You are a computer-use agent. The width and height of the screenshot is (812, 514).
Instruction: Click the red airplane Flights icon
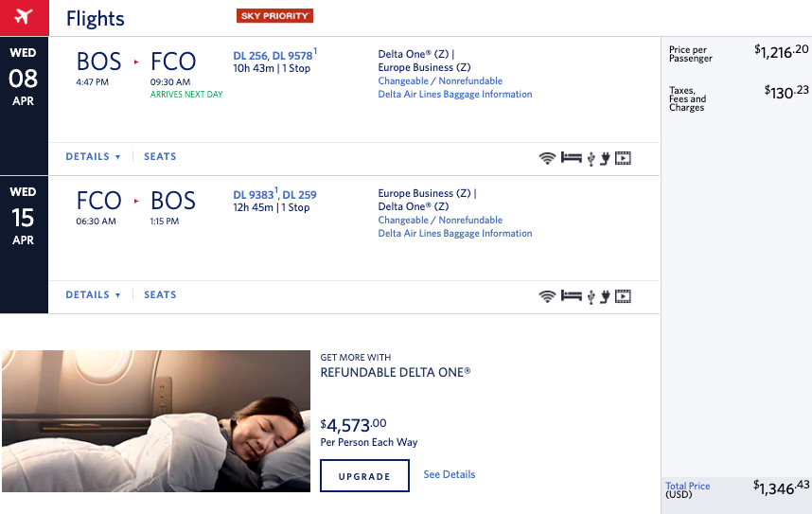[24, 18]
